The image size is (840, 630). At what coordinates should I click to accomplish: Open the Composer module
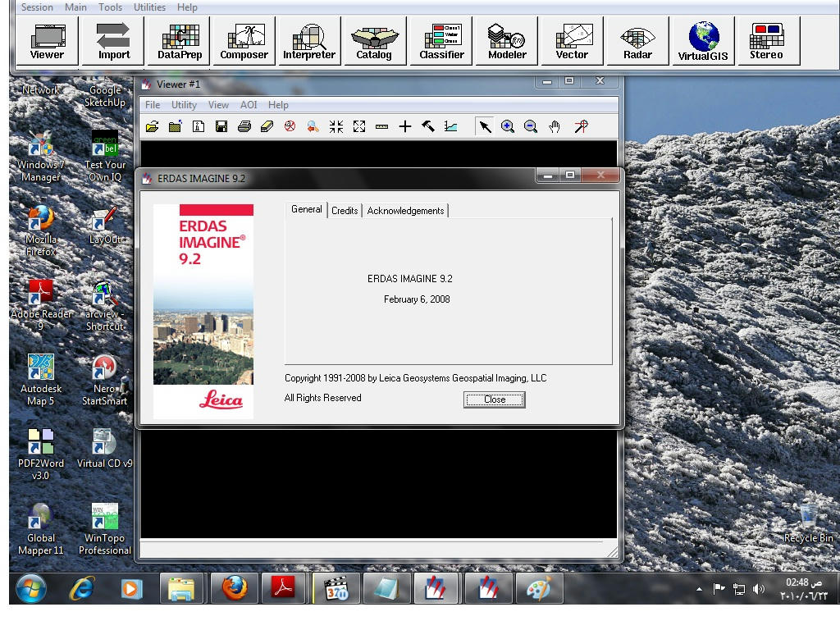point(244,41)
